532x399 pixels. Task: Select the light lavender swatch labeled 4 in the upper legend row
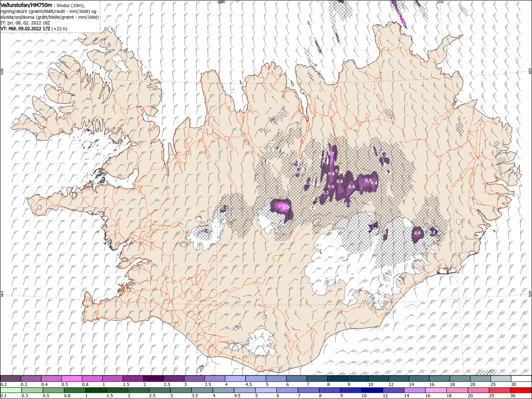(x=235, y=379)
